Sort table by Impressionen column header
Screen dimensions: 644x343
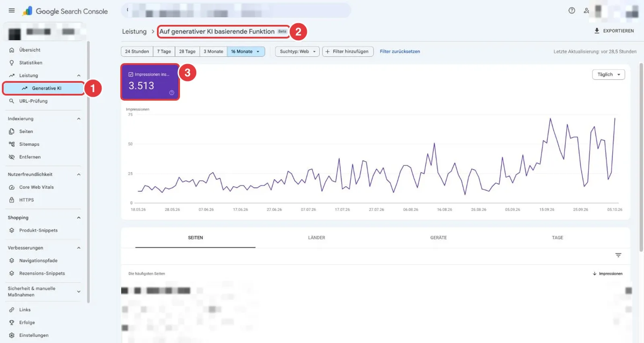click(x=607, y=274)
